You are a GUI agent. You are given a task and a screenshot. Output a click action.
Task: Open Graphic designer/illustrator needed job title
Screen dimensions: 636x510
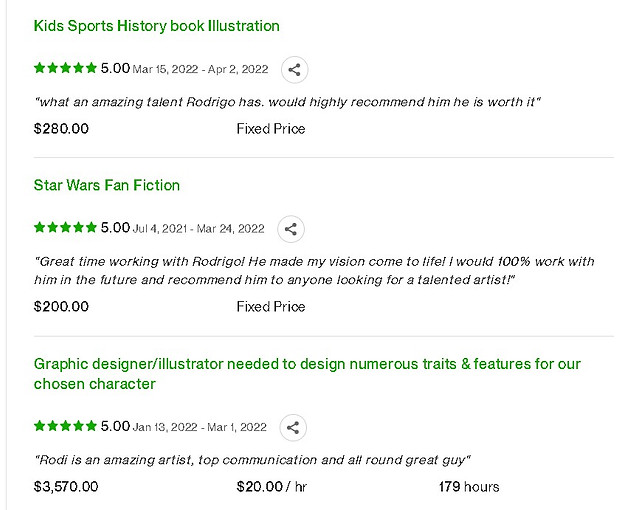pyautogui.click(x=307, y=374)
